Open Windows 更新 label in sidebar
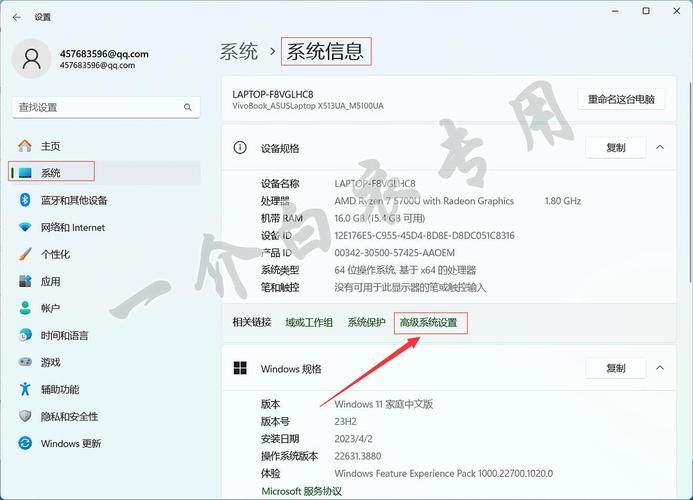The image size is (693, 500). (x=71, y=443)
